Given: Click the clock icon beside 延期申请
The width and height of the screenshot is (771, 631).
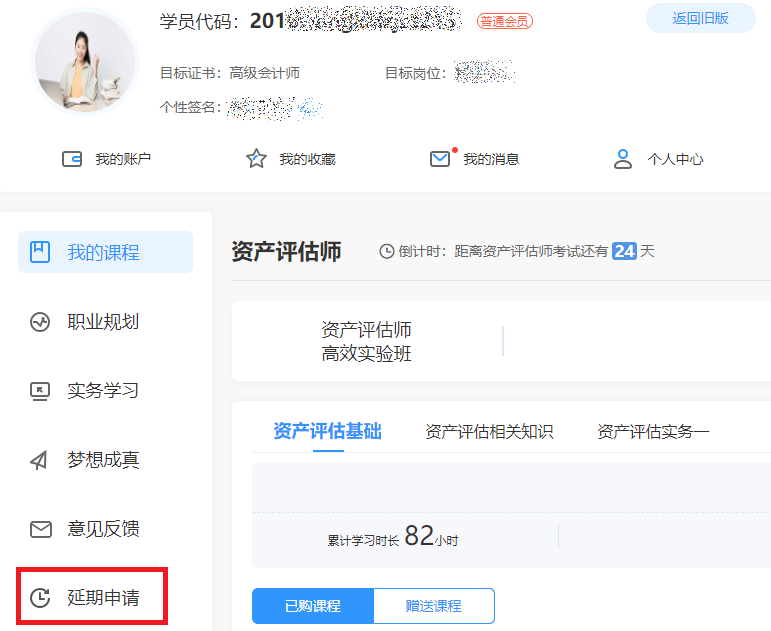Looking at the screenshot, I should click(40, 599).
